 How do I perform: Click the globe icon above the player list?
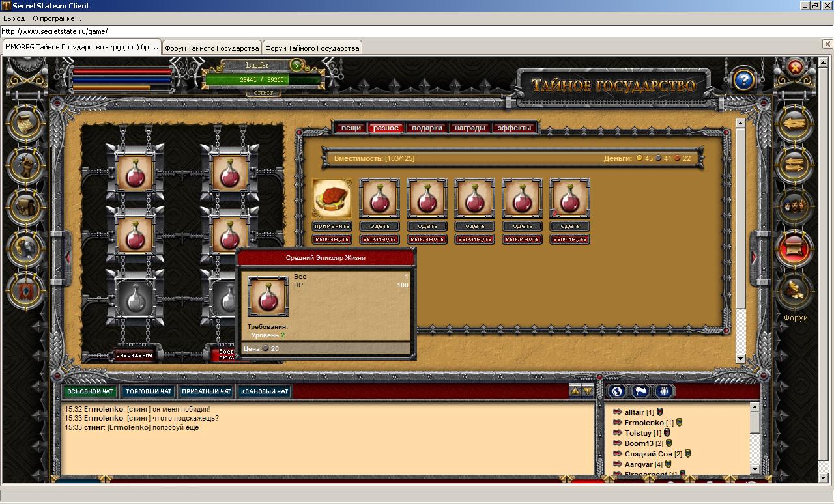[x=617, y=391]
